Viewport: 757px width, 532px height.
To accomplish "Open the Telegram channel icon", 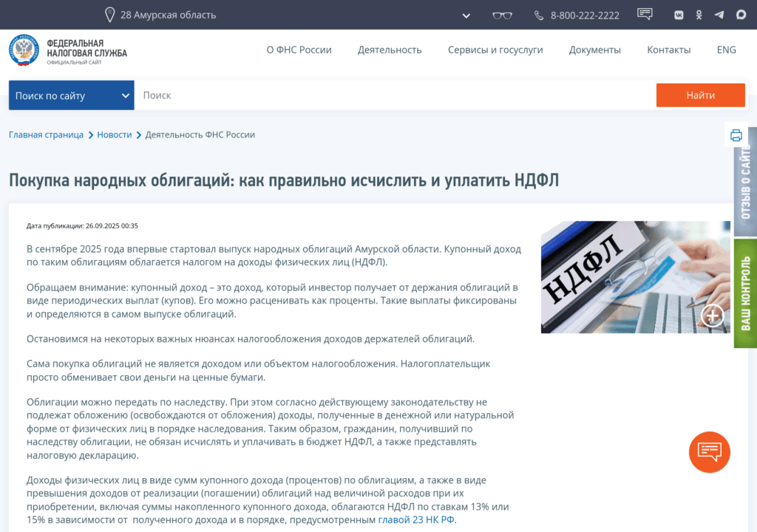I will tap(719, 15).
